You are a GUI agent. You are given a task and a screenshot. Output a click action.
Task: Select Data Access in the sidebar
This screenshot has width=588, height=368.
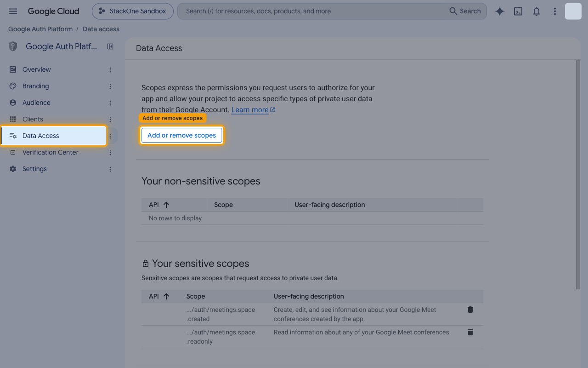pos(54,136)
